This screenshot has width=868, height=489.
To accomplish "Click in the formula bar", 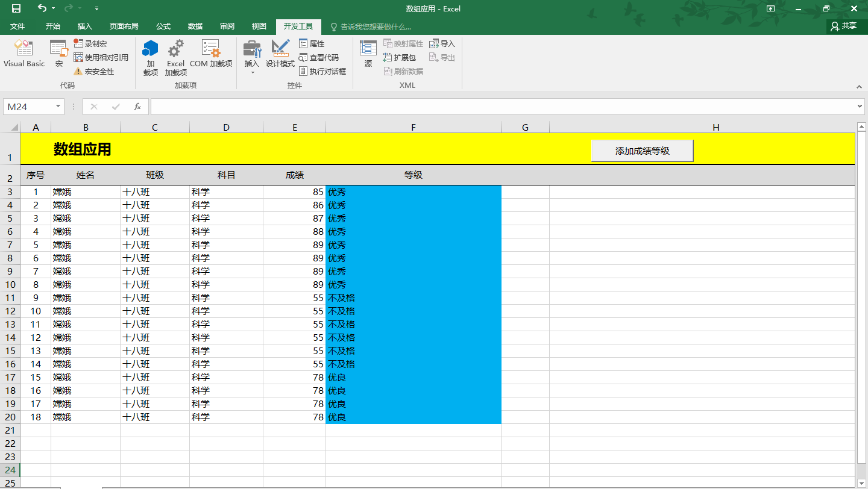I will (x=504, y=107).
